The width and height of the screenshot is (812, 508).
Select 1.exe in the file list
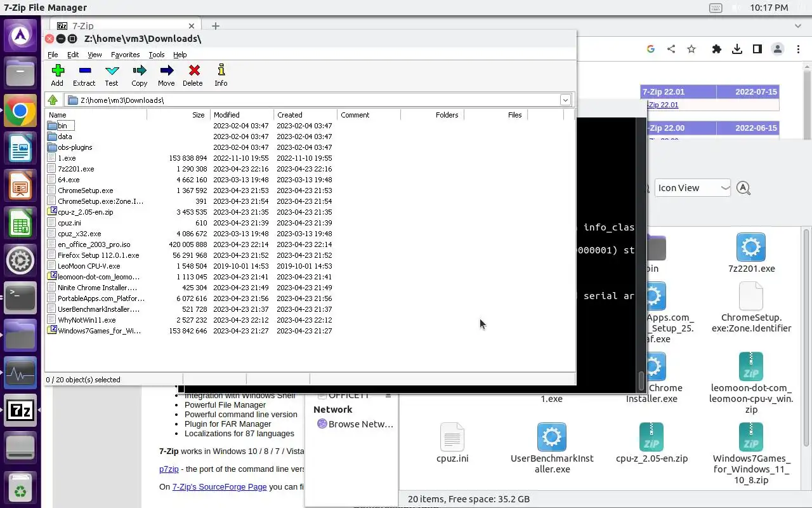pos(67,158)
